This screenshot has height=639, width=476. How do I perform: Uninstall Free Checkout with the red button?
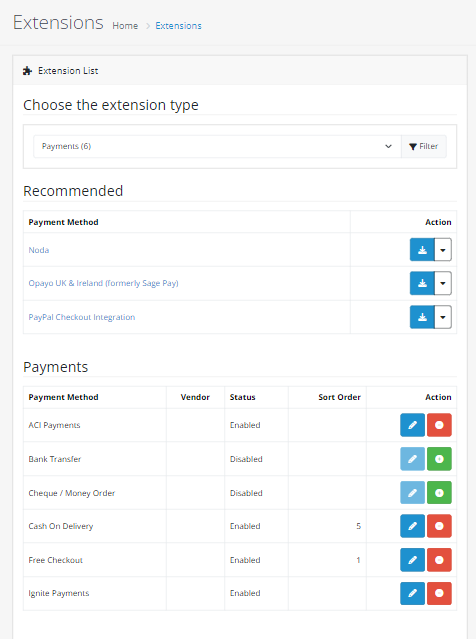pyautogui.click(x=439, y=560)
